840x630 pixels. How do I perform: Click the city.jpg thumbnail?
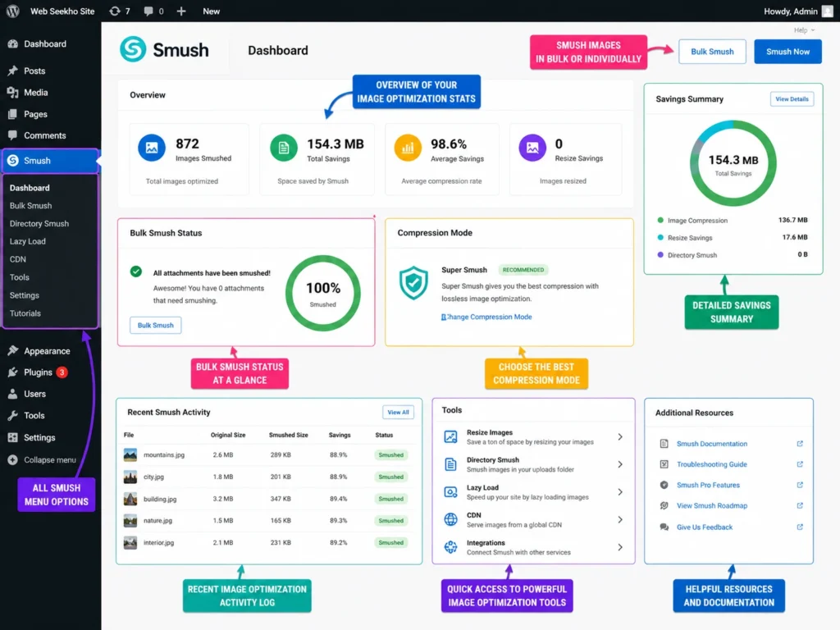tap(130, 477)
